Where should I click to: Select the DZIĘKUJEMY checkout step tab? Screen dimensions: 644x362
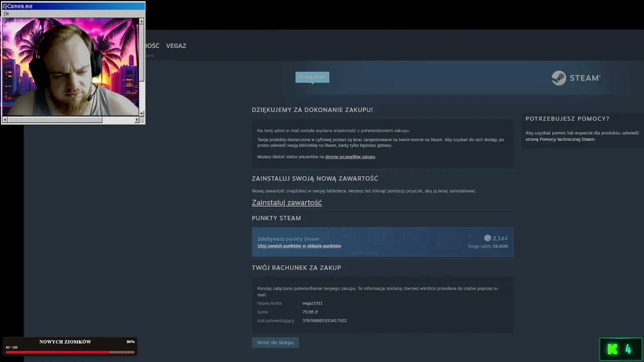pyautogui.click(x=312, y=77)
